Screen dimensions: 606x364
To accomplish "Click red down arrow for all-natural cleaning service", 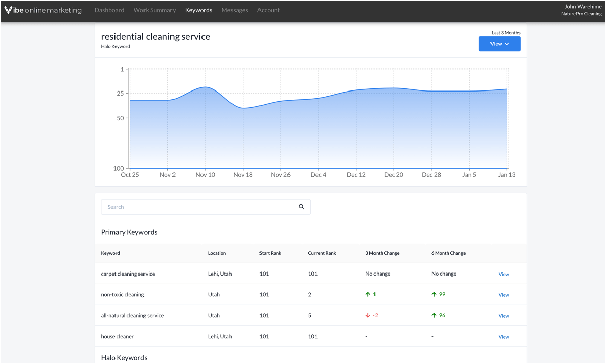I will [368, 316].
